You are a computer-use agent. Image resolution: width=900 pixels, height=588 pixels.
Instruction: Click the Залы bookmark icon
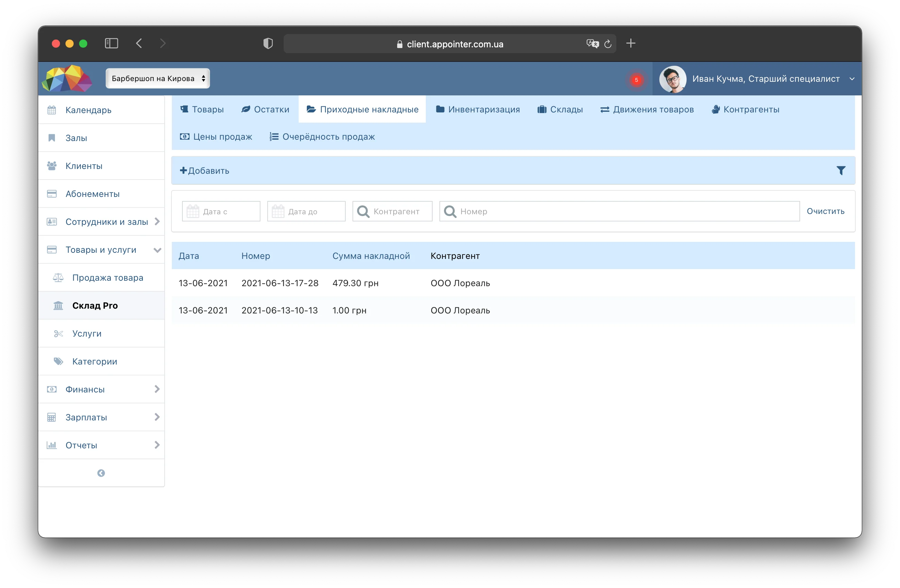[52, 138]
